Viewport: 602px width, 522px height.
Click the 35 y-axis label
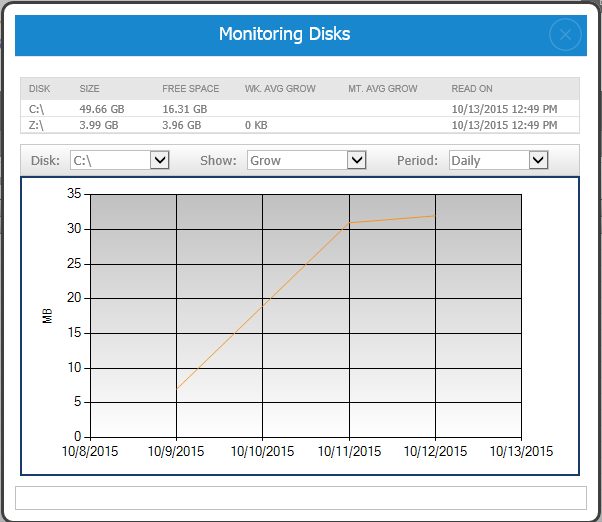pyautogui.click(x=74, y=193)
